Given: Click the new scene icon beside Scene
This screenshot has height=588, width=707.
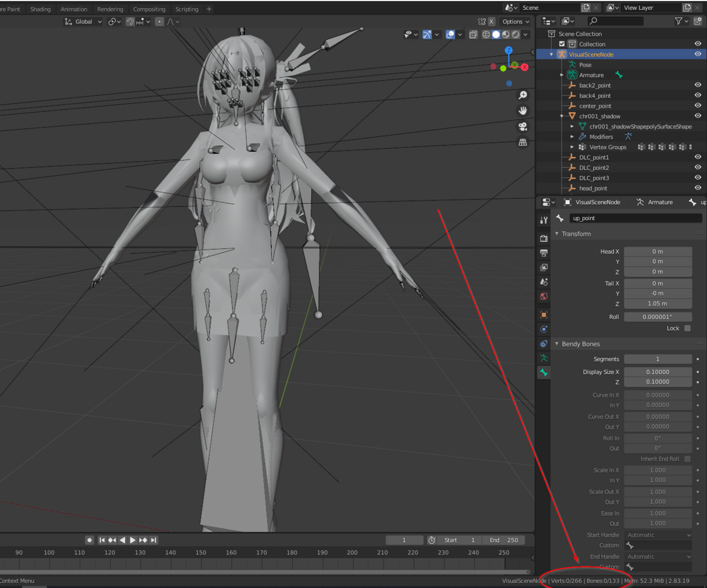Looking at the screenshot, I should pyautogui.click(x=586, y=8).
